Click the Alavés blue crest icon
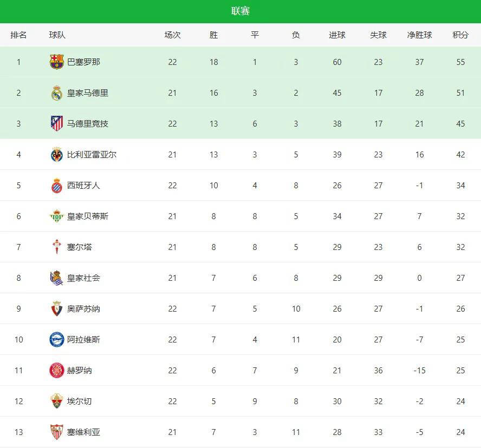Image resolution: width=481 pixels, height=448 pixels. 56,340
